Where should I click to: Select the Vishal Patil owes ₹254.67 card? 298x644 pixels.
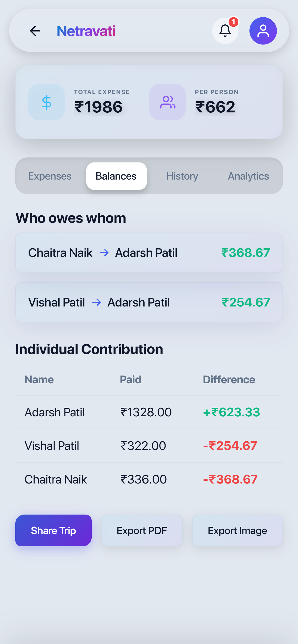149,302
